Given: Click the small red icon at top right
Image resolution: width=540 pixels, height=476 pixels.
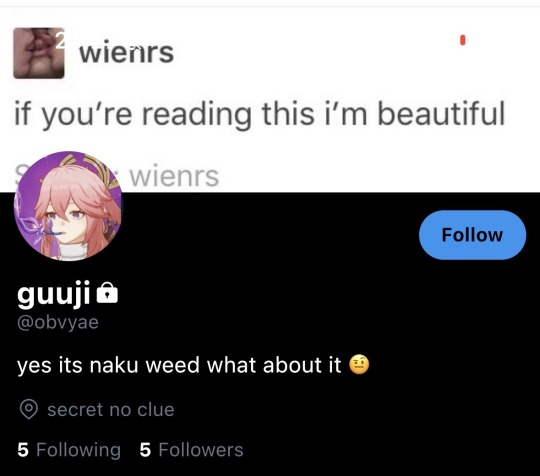Looking at the screenshot, I should coord(463,40).
